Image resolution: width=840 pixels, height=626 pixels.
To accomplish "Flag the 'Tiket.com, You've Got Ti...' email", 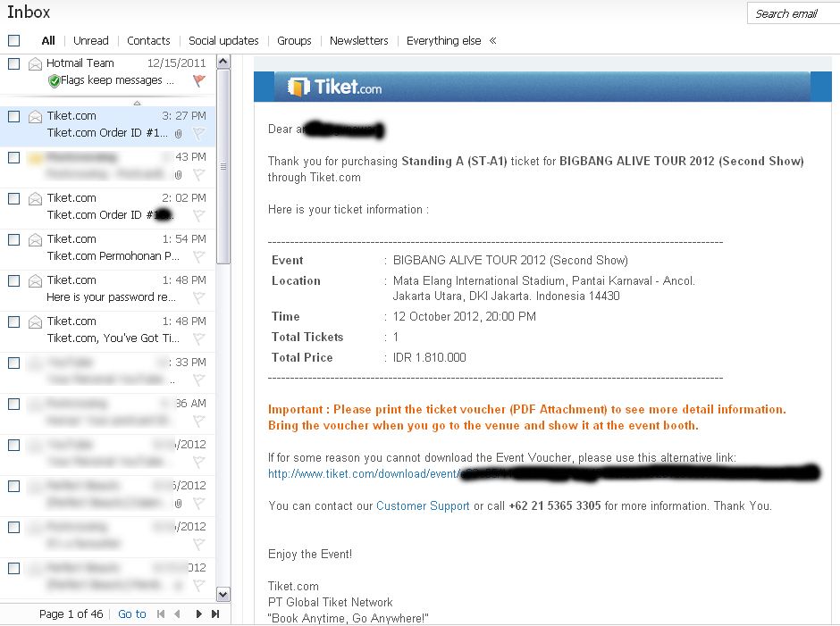I will pos(198,338).
